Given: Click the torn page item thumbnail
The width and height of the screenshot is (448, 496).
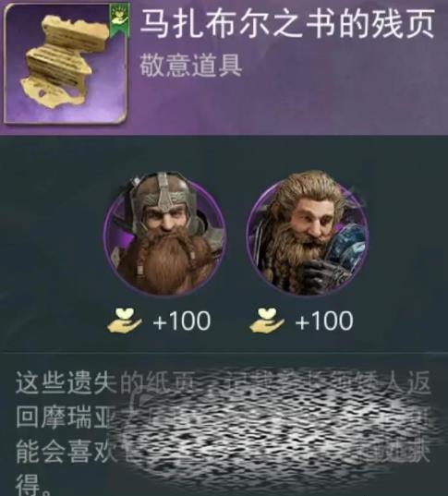Looking at the screenshot, I should (x=66, y=63).
